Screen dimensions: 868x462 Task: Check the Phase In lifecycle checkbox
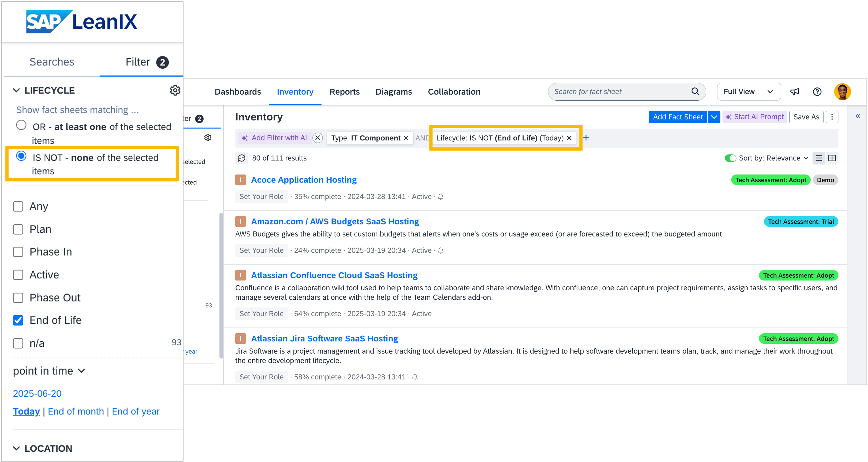pyautogui.click(x=18, y=252)
